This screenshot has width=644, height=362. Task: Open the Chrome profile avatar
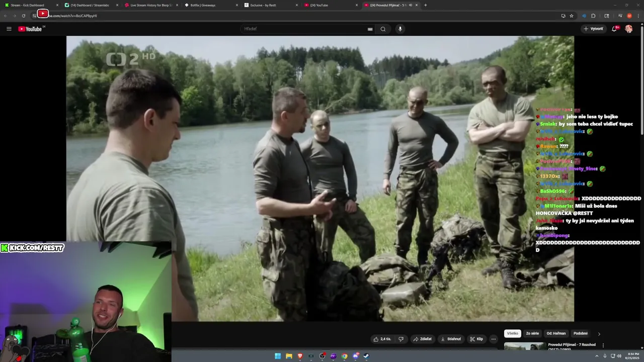coord(629,16)
